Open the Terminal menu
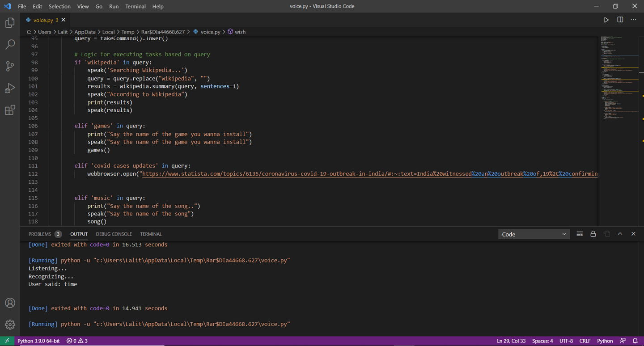 click(x=136, y=6)
